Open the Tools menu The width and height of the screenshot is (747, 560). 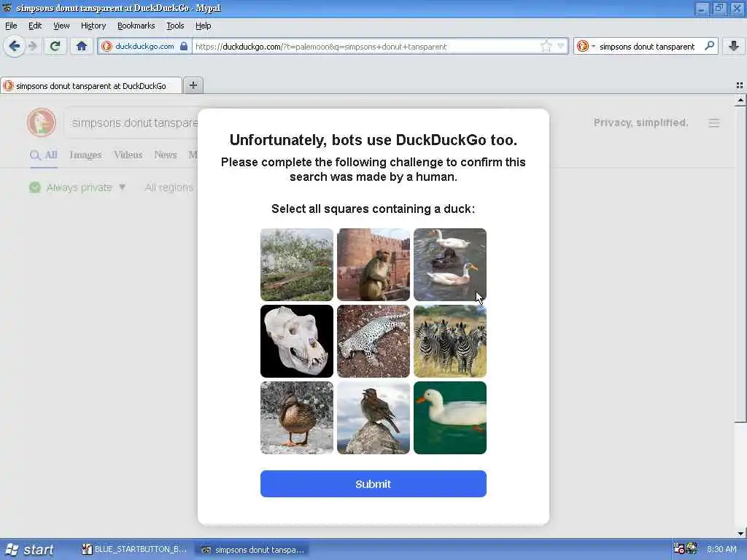click(x=175, y=26)
